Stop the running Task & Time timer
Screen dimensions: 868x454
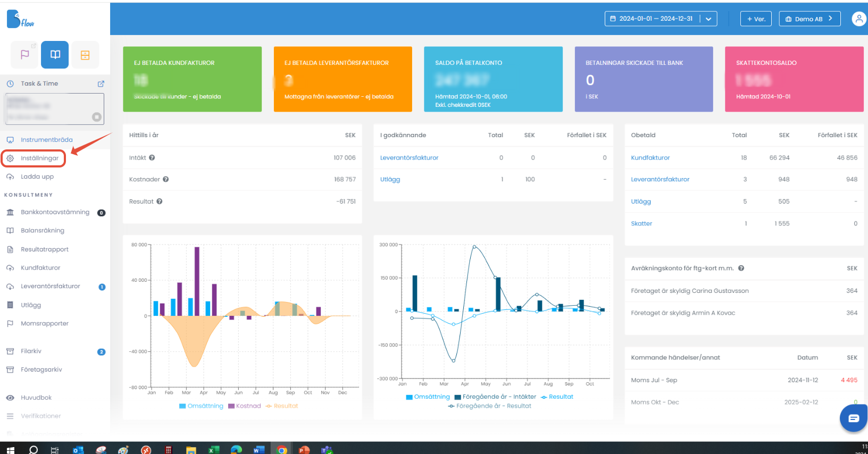pos(97,117)
